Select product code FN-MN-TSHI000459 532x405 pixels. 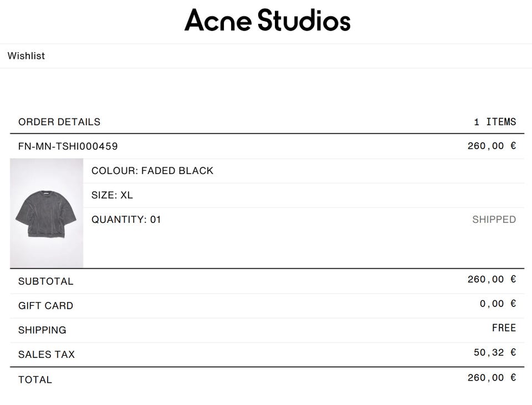click(68, 147)
